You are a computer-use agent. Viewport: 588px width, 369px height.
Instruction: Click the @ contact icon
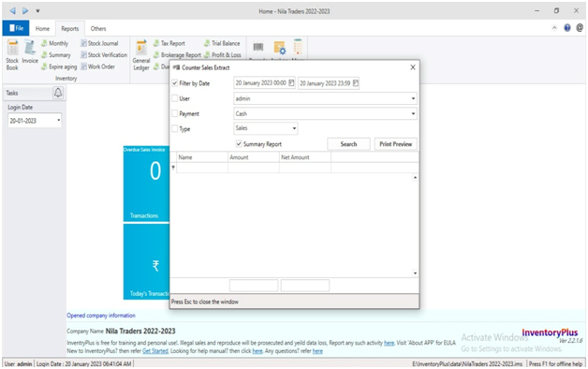point(580,28)
